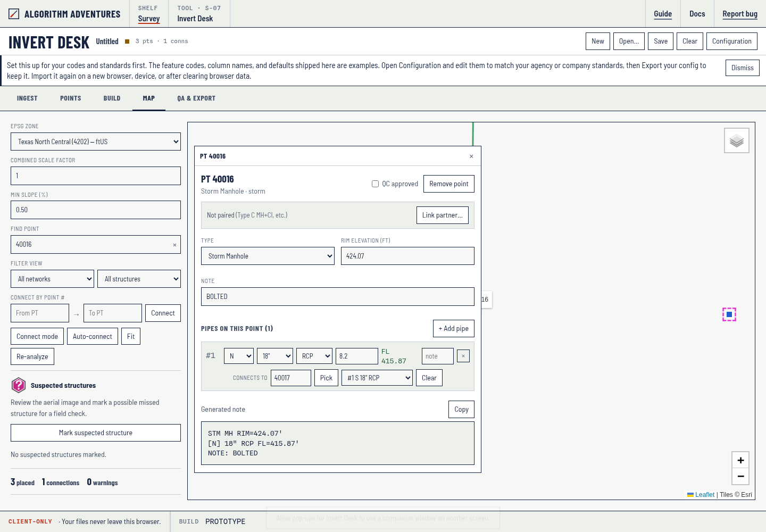Focus the Rim Elevation input field

(407, 256)
